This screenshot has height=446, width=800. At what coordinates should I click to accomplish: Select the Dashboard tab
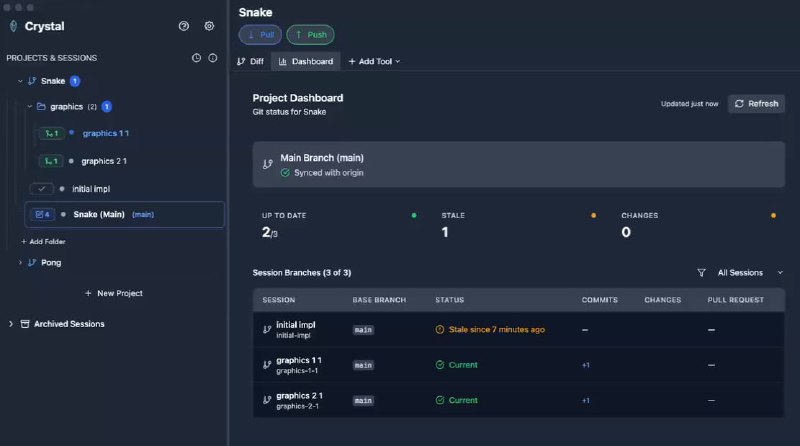pos(305,61)
